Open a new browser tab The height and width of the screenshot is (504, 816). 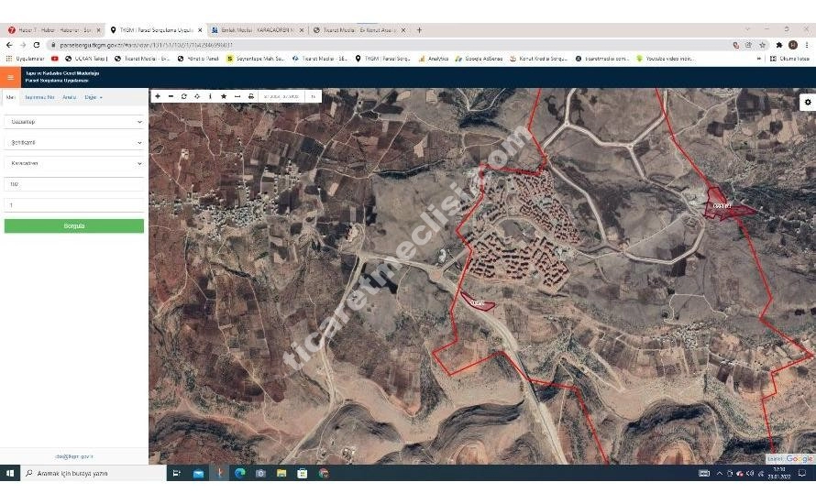tap(419, 30)
